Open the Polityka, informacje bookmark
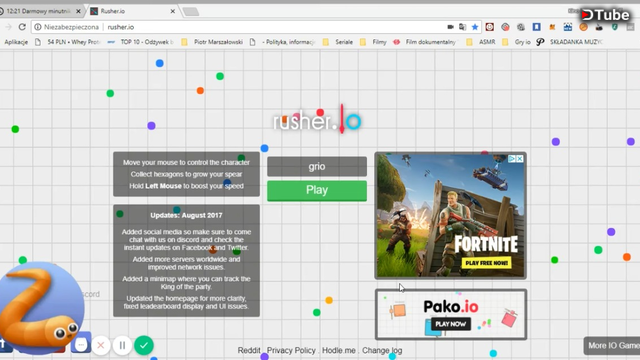Screen dimensions: 640x360 pos(283,42)
